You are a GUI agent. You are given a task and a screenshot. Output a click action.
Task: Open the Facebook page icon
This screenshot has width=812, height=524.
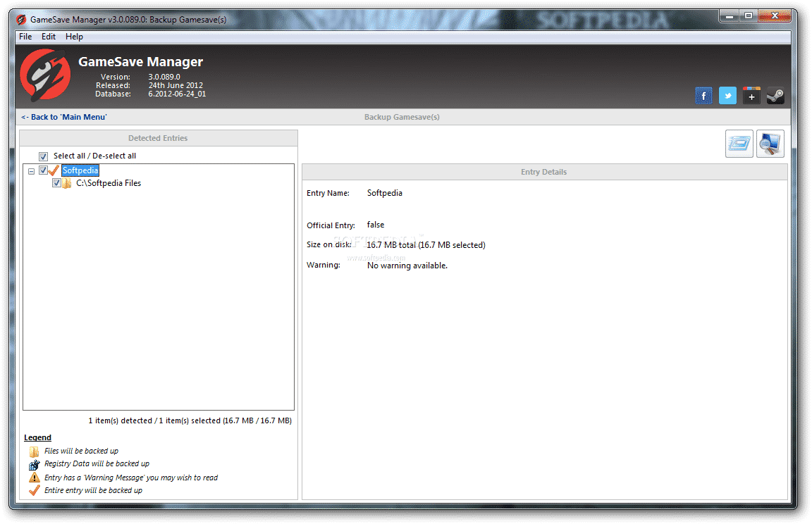pyautogui.click(x=703, y=96)
